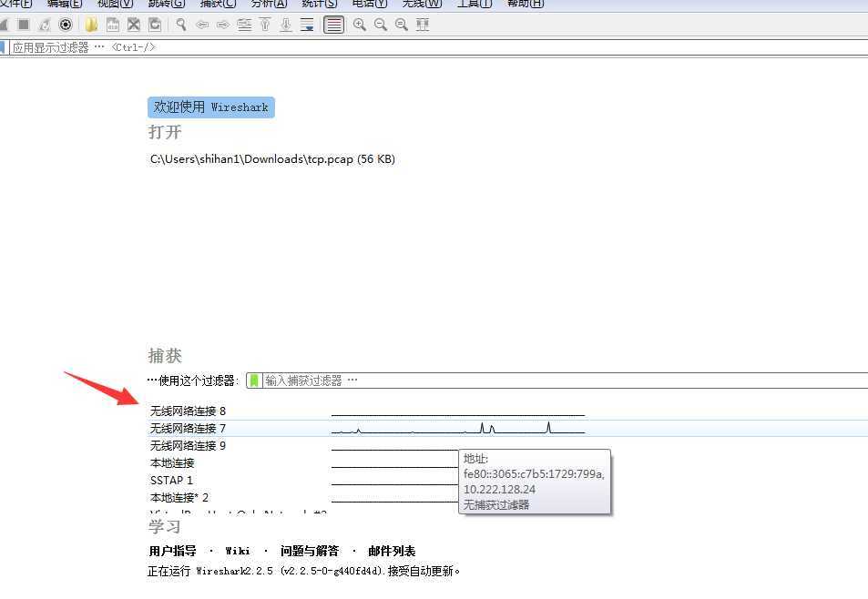Open the 问题与解答 link

310,551
